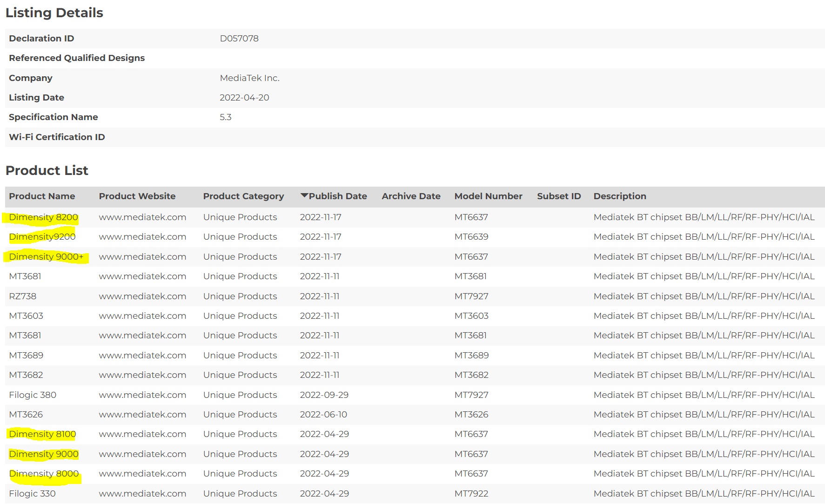Viewport: 825px width, 504px height.
Task: Sort by Product Category column header
Action: click(x=243, y=196)
